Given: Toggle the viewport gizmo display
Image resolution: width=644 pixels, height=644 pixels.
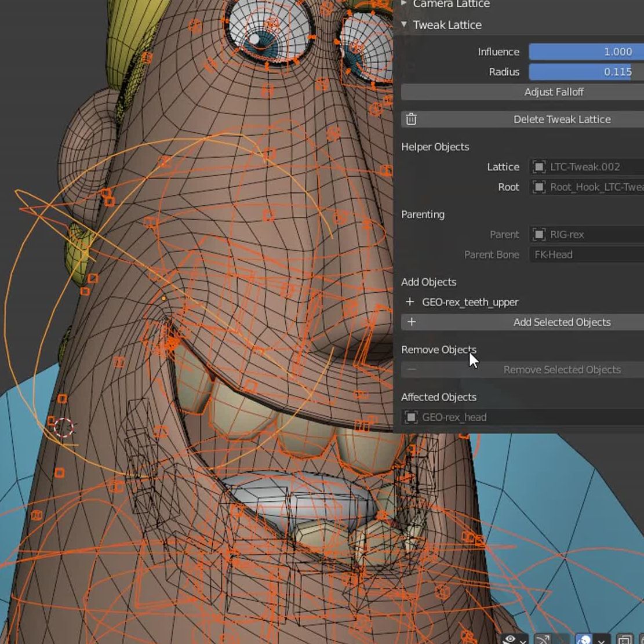Looking at the screenshot, I should click(543, 639).
